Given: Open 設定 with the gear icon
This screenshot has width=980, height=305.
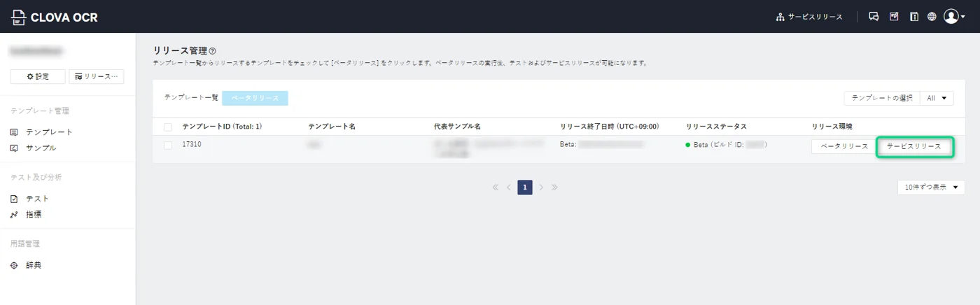Looking at the screenshot, I should (38, 77).
